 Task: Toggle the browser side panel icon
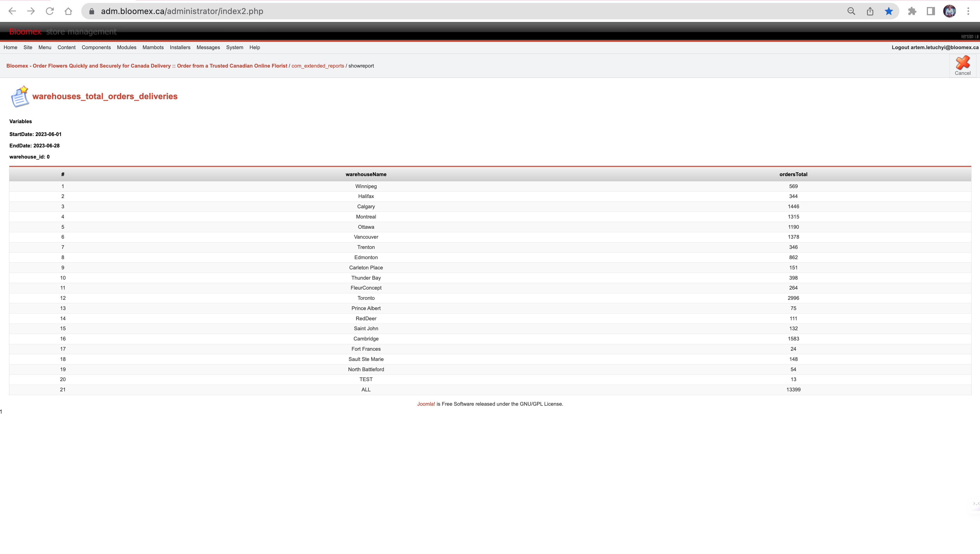pyautogui.click(x=931, y=11)
